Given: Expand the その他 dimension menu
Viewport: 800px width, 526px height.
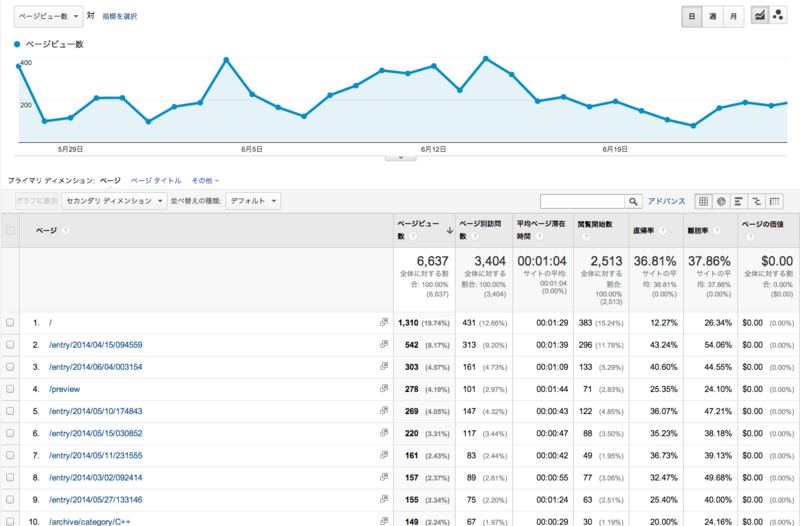Looking at the screenshot, I should pos(205,181).
